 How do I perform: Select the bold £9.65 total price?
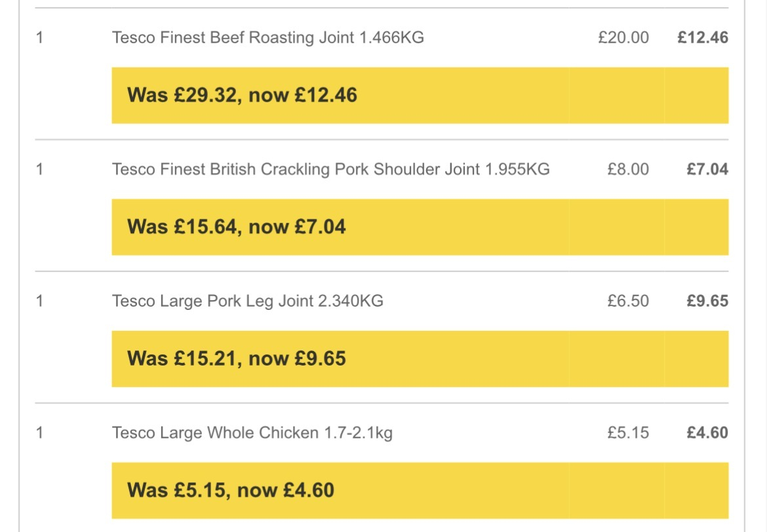point(707,301)
